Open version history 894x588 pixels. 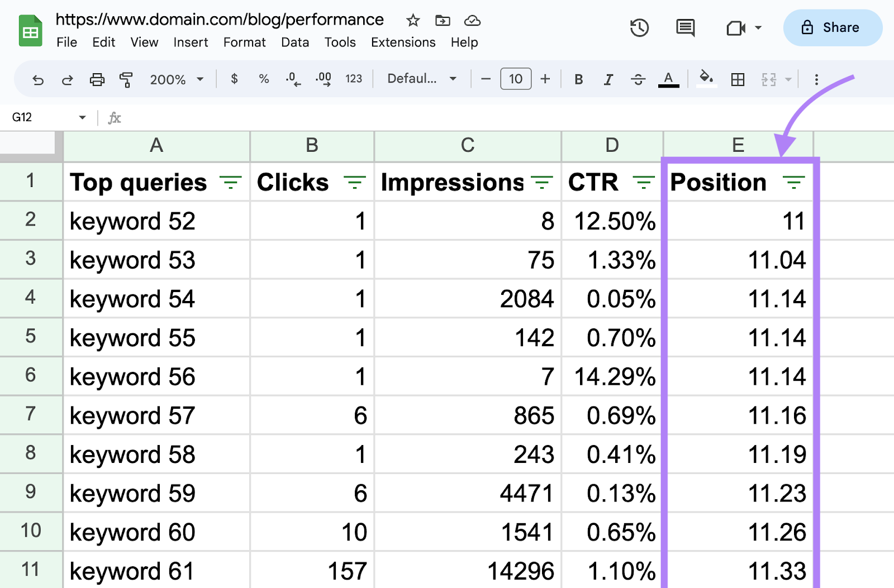(639, 27)
